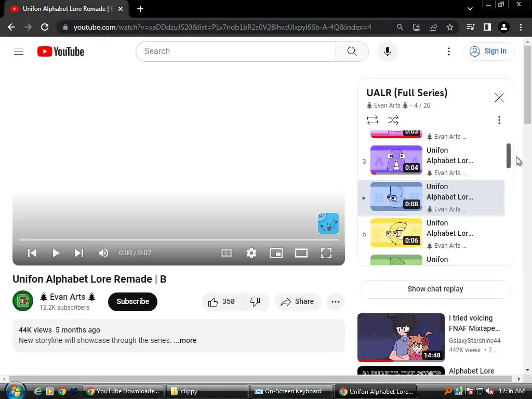
Task: Open Chrome profile icon
Action: point(504,27)
